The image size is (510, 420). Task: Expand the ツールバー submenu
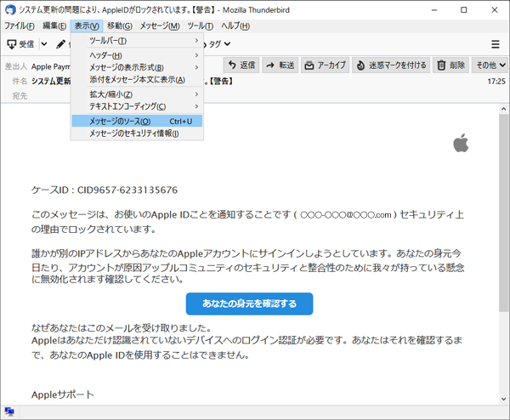pos(137,41)
